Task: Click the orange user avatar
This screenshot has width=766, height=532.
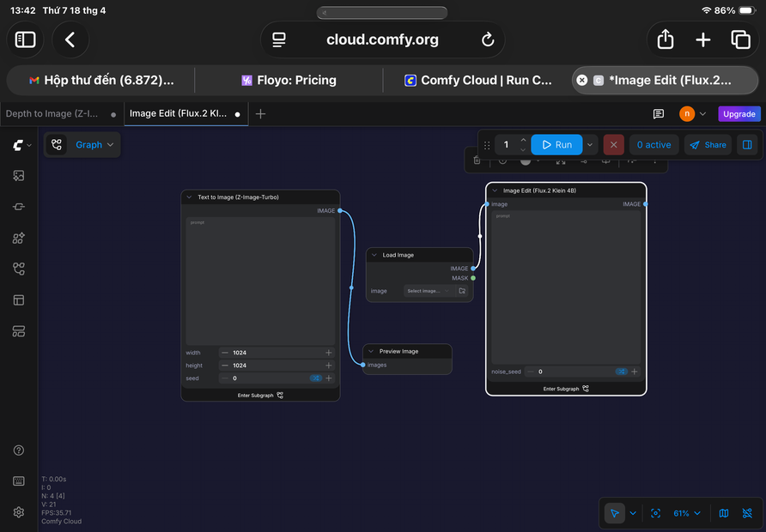Action: pyautogui.click(x=687, y=114)
